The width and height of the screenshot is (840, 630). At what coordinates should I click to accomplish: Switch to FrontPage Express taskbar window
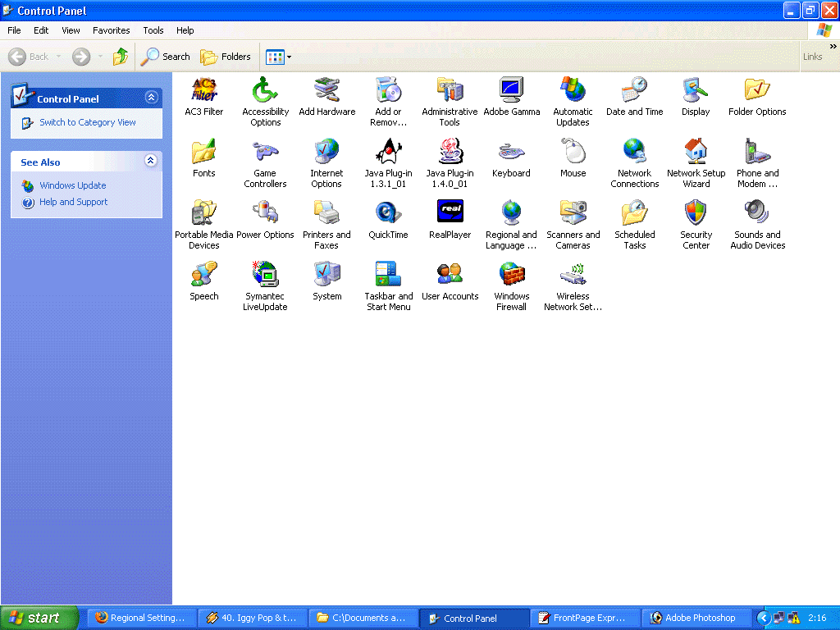click(584, 619)
